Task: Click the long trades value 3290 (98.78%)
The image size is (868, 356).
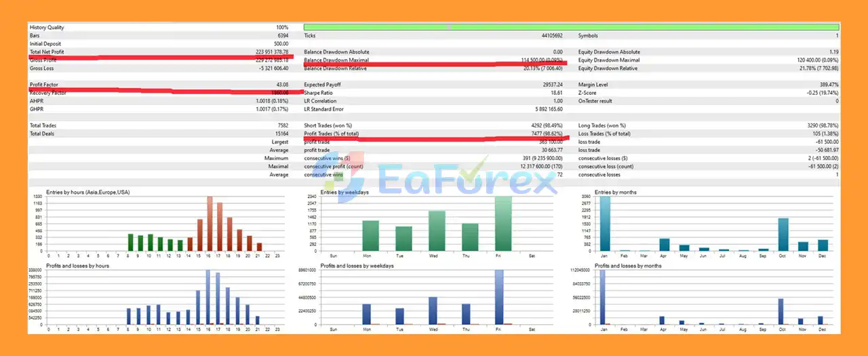Action: coord(821,125)
